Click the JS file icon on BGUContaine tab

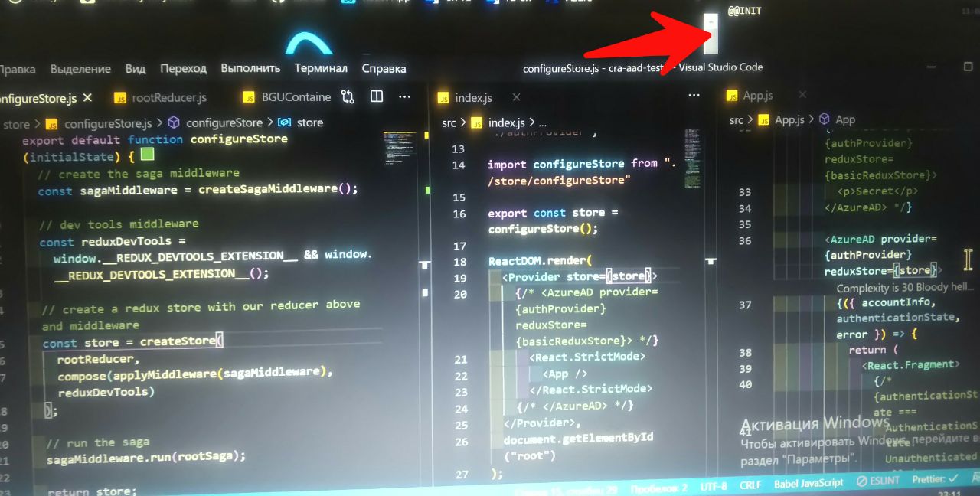248,97
